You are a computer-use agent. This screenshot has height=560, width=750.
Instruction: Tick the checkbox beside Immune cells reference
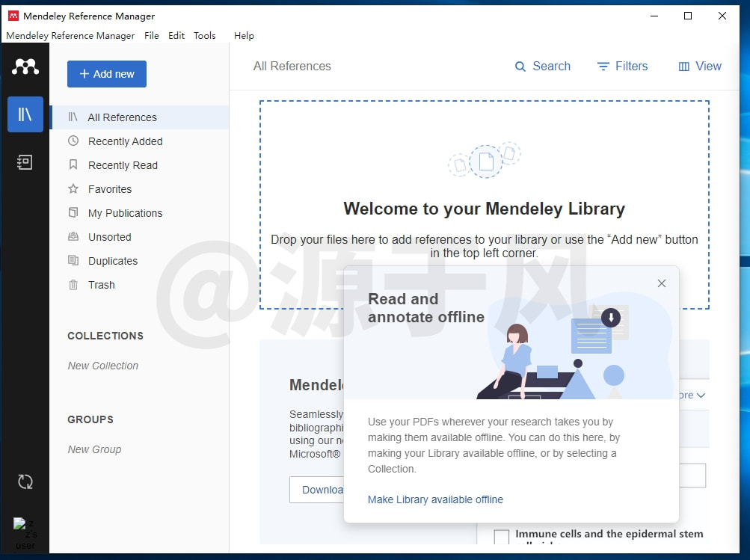click(x=501, y=536)
